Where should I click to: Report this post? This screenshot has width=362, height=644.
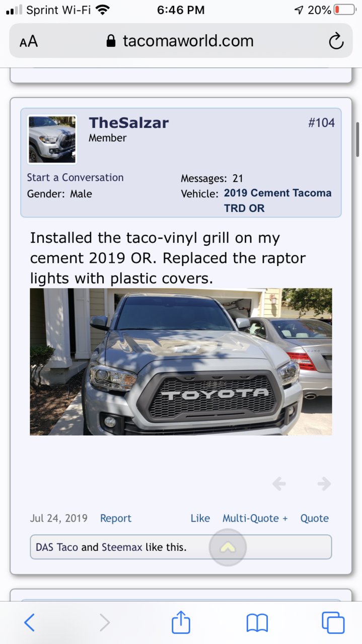tap(116, 518)
